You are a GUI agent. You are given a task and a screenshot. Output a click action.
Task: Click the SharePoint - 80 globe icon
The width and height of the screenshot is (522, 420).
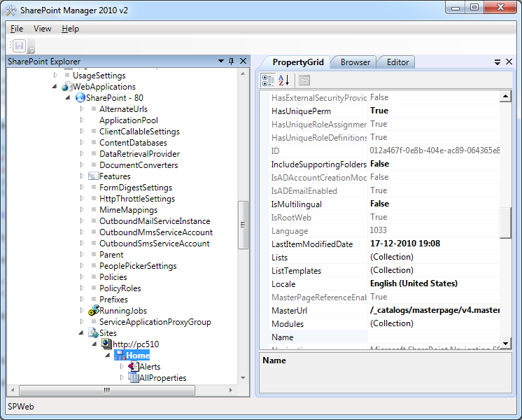(x=80, y=97)
